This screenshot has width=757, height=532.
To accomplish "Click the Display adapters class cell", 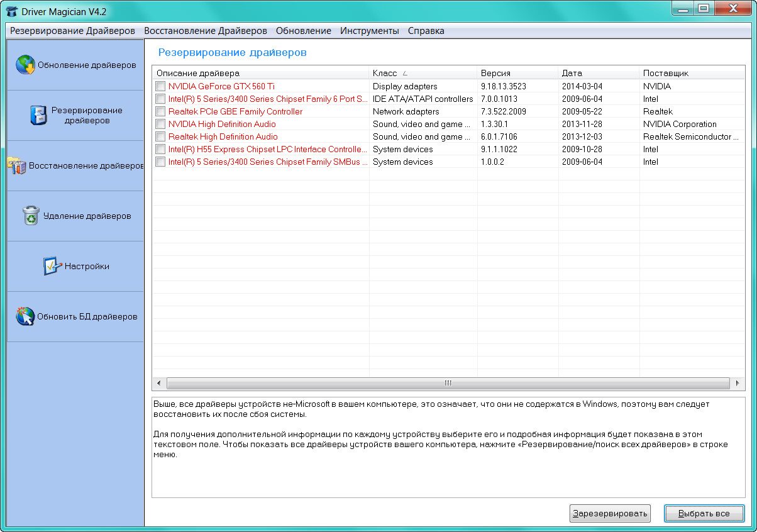I will [x=405, y=86].
